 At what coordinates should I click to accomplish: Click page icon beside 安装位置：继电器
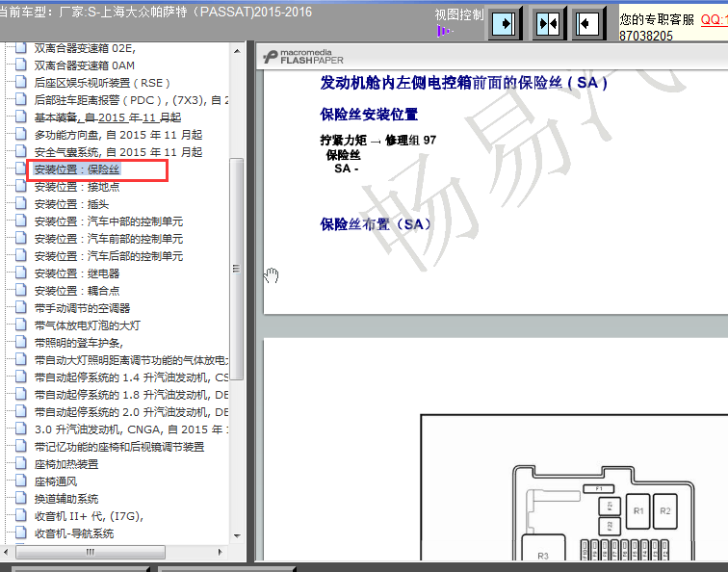point(20,273)
